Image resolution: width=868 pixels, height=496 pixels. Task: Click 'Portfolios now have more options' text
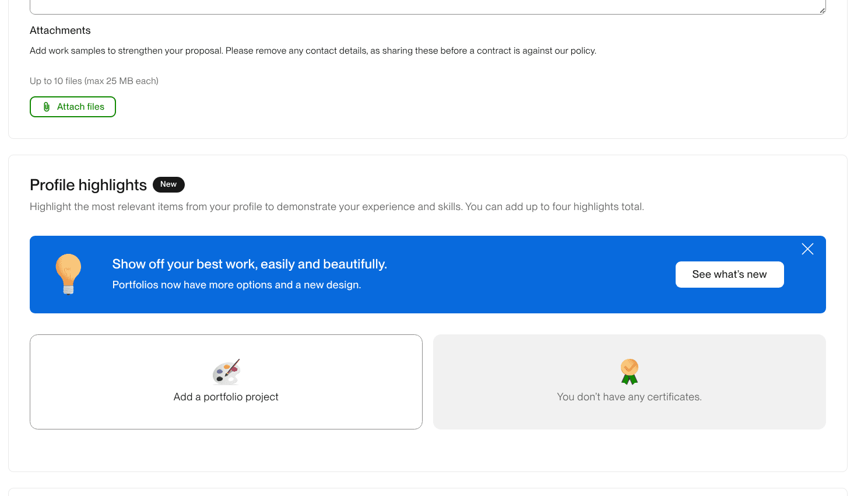pyautogui.click(x=237, y=285)
